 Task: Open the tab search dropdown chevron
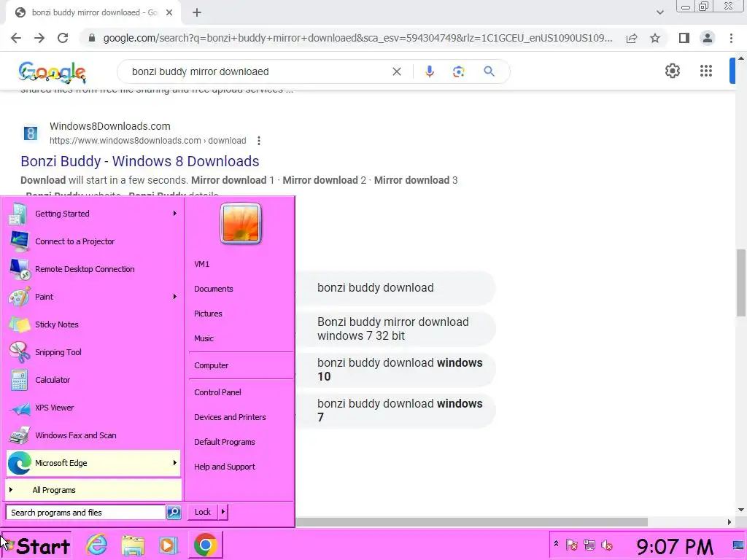point(659,12)
